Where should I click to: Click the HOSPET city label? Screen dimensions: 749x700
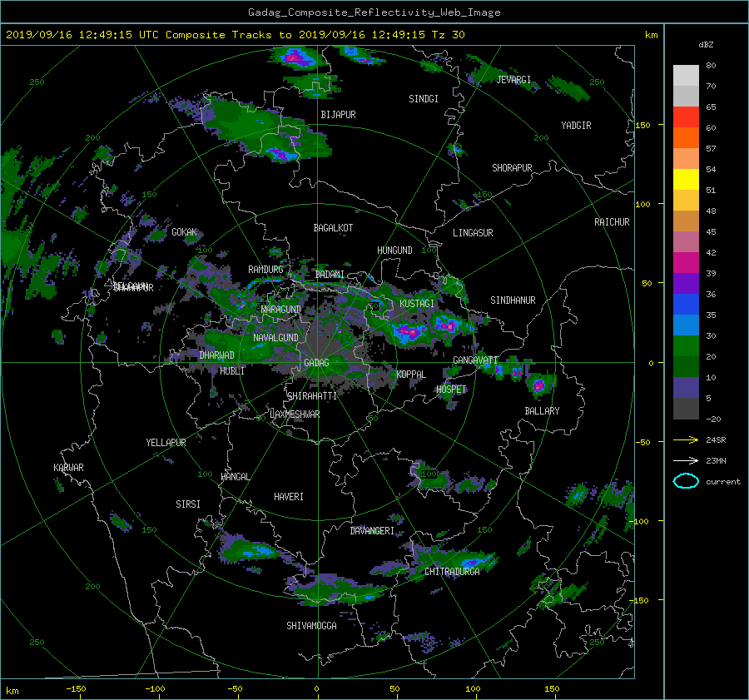coord(451,390)
